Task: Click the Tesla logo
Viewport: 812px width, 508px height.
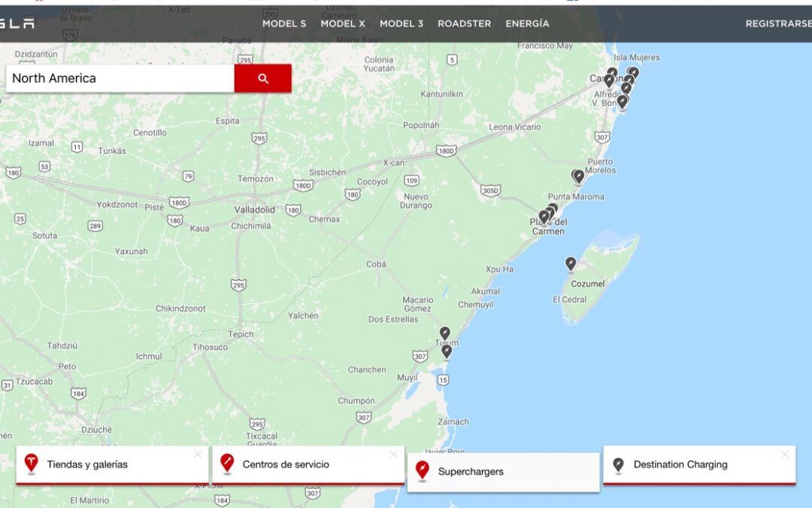Action: (x=17, y=23)
